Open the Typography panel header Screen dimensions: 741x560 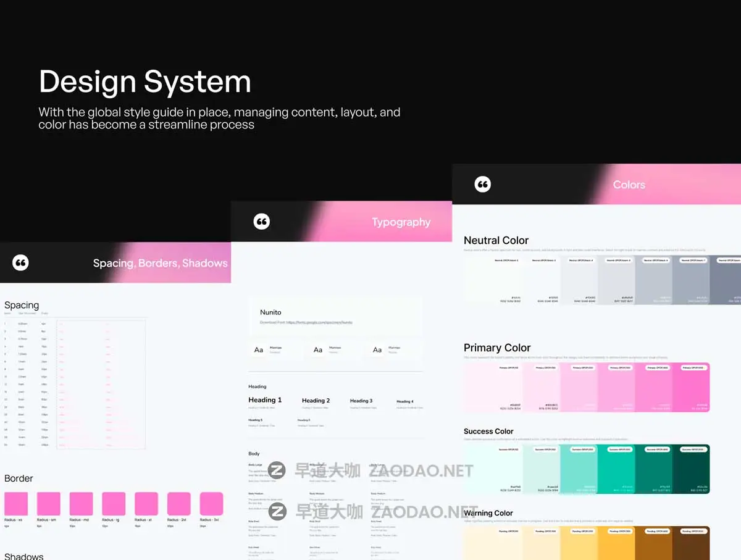[x=401, y=222]
